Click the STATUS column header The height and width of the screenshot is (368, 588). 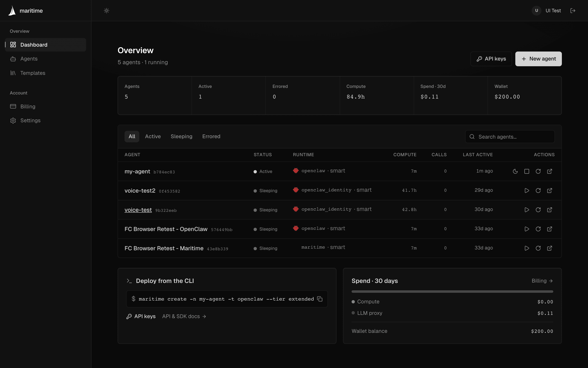click(263, 155)
